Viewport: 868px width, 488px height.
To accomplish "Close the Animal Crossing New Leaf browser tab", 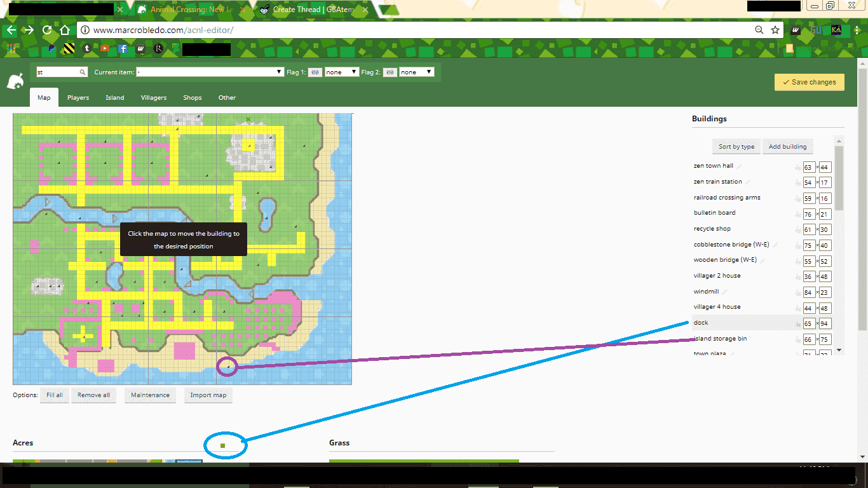I will point(243,10).
